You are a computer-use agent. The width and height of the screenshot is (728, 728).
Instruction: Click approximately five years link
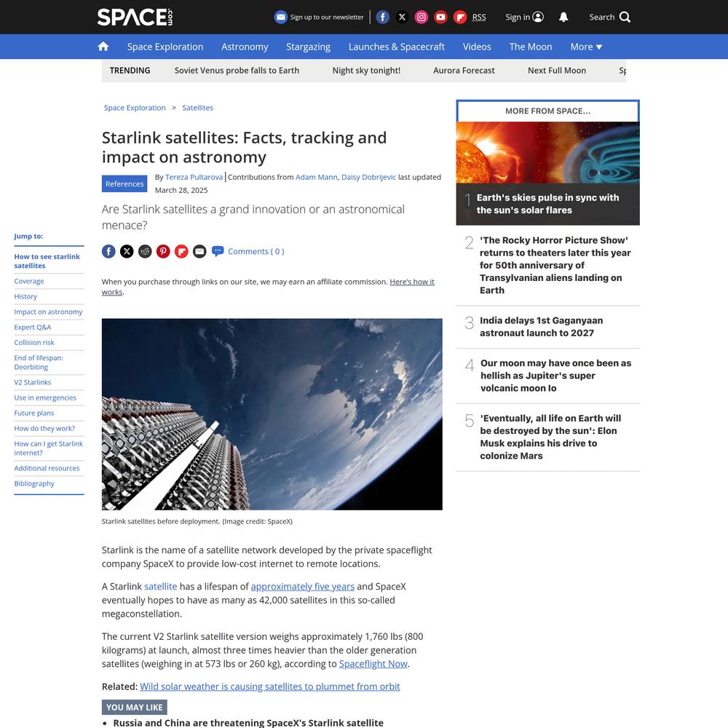[x=303, y=586]
